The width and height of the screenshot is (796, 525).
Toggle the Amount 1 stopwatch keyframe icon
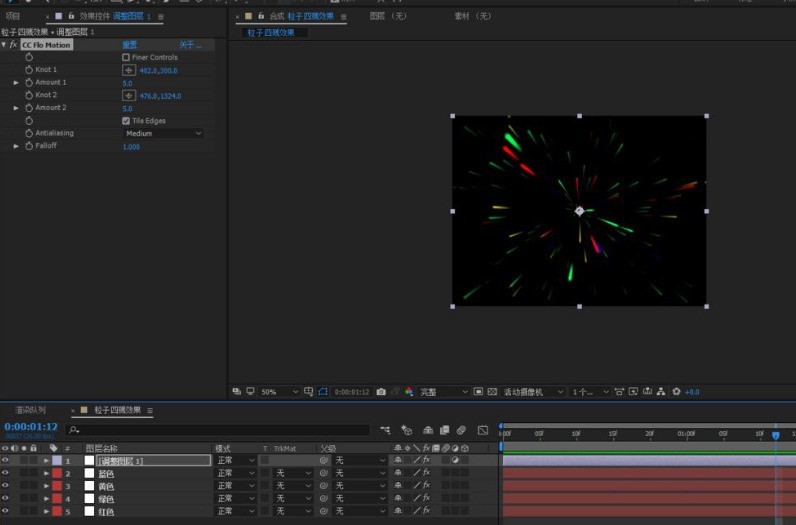(29, 82)
